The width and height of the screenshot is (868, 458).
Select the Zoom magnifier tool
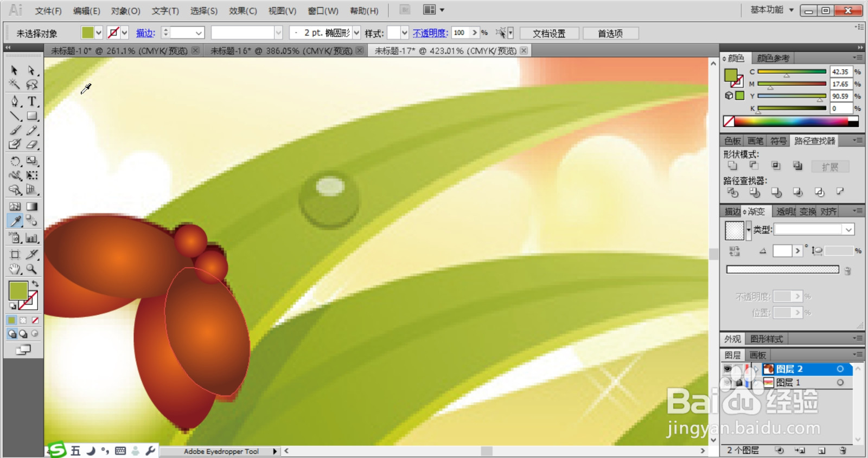tap(32, 269)
